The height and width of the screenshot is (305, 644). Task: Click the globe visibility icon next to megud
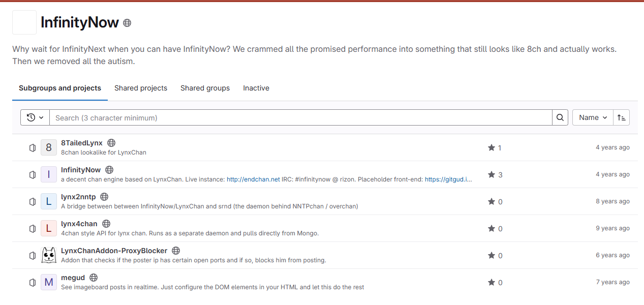tap(94, 278)
